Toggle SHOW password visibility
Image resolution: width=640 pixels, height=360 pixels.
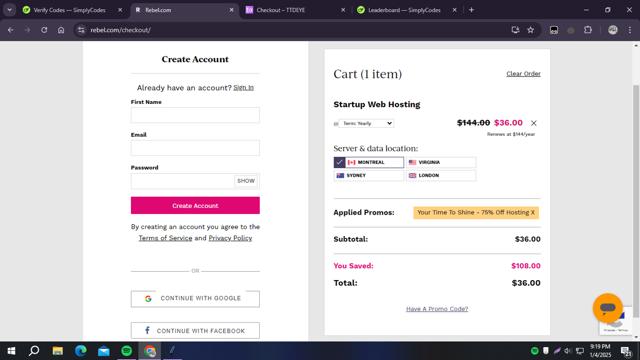click(x=246, y=181)
